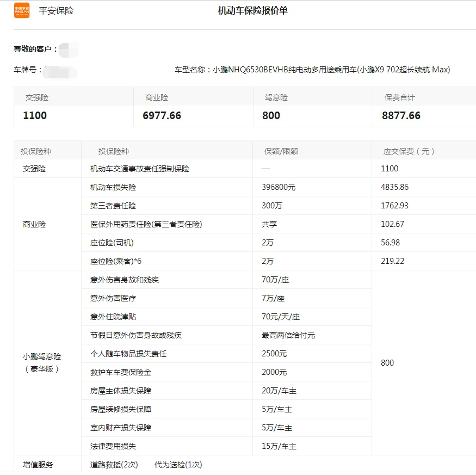The height and width of the screenshot is (475, 476).
Task: Click the 7万/座 coverage value
Action: 273,298
